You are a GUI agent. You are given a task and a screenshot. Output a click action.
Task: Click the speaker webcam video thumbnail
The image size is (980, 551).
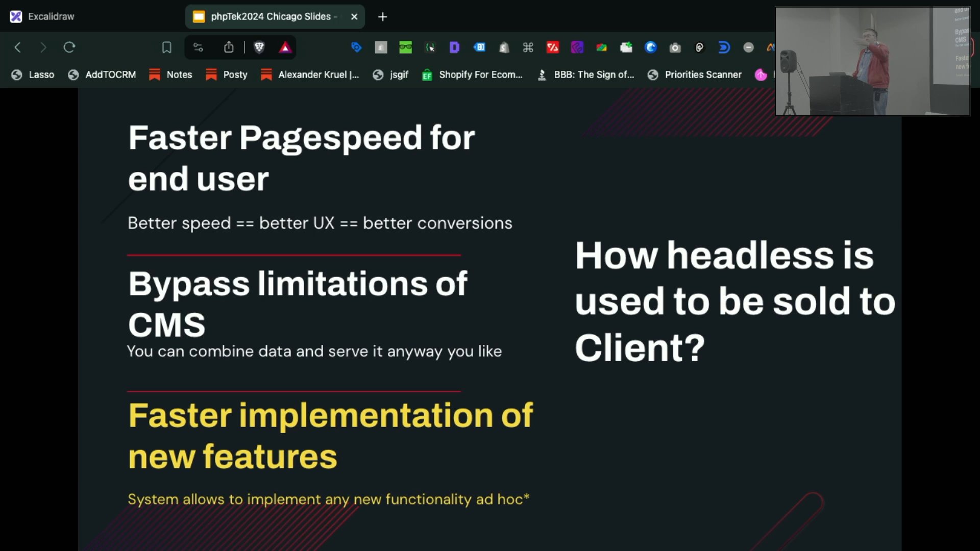[x=872, y=61]
